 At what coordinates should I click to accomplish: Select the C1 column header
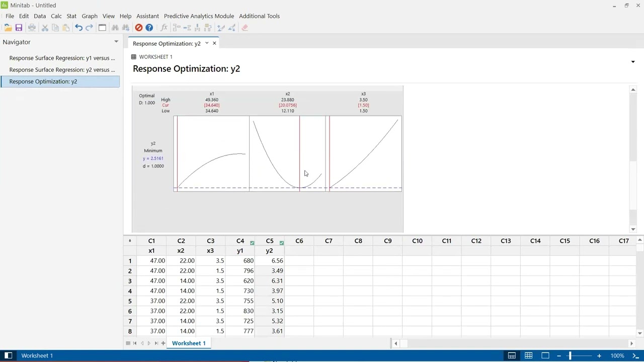[151, 241]
